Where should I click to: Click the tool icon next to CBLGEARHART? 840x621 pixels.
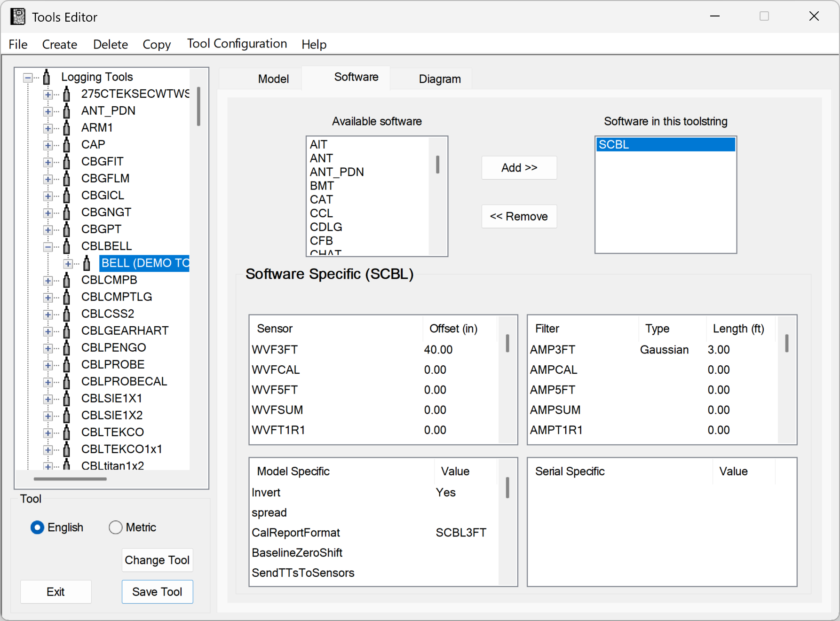[67, 331]
